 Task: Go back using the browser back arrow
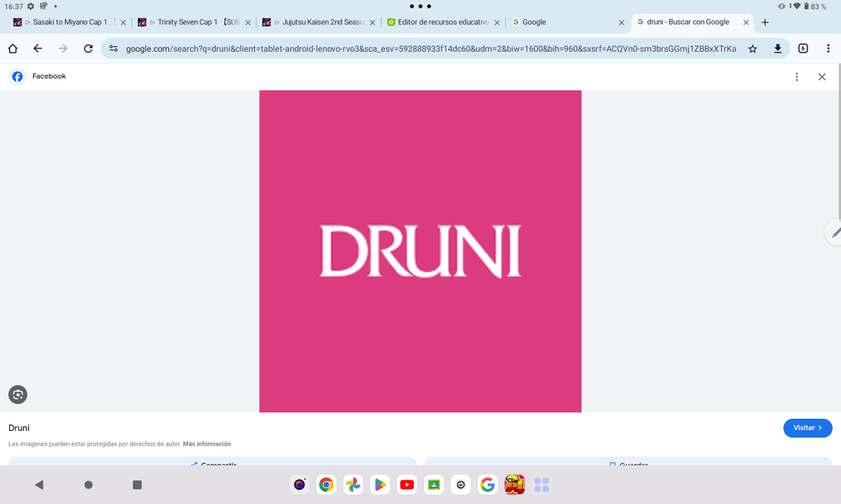pyautogui.click(x=38, y=48)
